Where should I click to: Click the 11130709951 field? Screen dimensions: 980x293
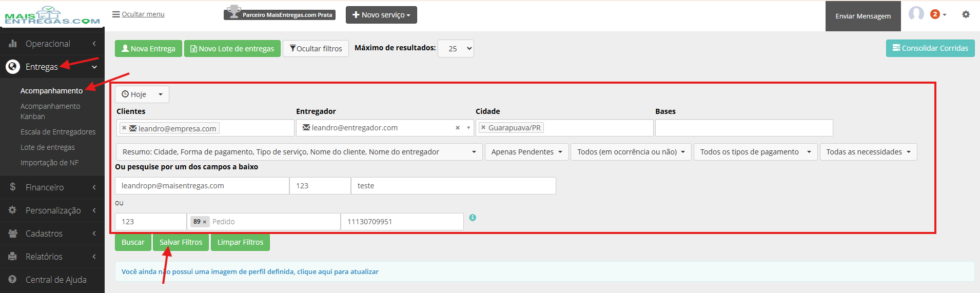pos(402,222)
